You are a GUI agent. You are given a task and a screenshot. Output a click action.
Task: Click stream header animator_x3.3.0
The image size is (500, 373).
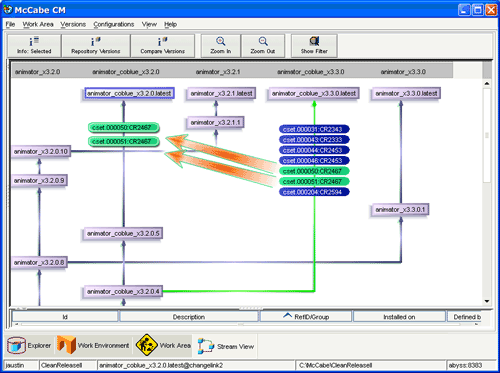(x=403, y=72)
